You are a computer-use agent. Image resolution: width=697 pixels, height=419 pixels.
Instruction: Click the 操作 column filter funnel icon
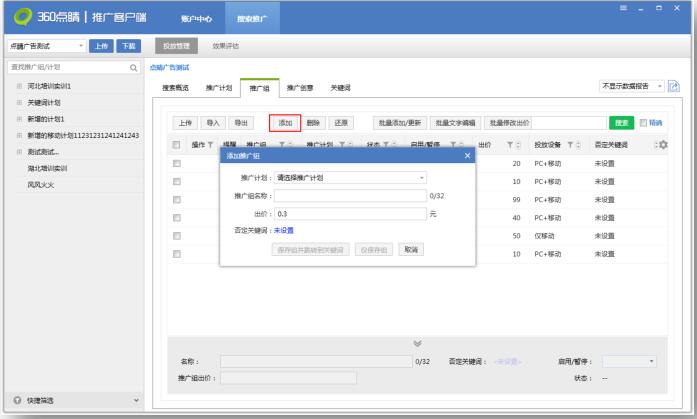click(210, 146)
